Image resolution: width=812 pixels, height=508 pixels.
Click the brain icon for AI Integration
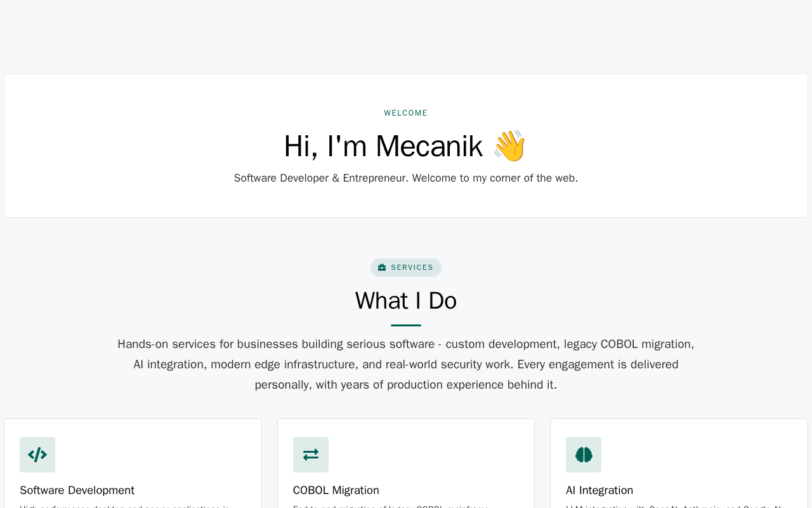[x=584, y=455]
